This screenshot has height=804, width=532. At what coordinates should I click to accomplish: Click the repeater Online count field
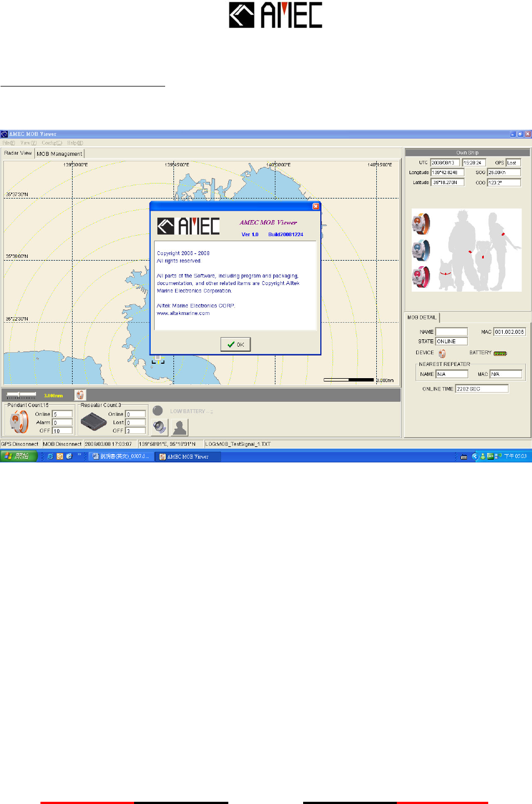click(x=136, y=414)
